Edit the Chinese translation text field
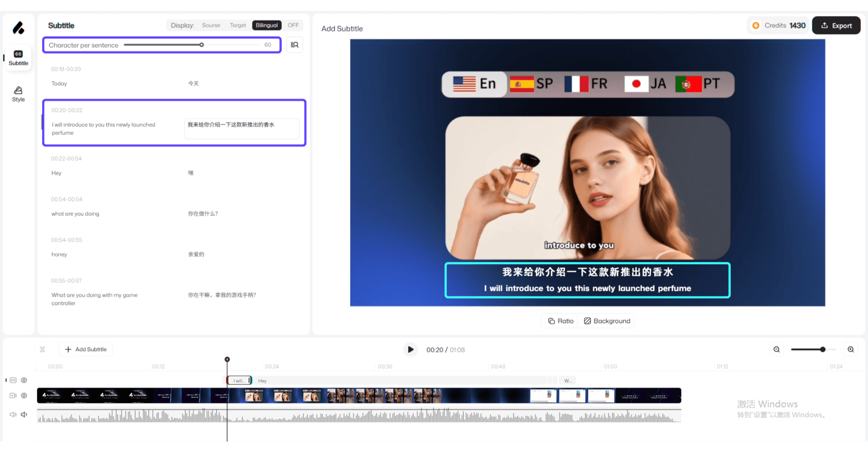The width and height of the screenshot is (868, 450). coord(241,129)
